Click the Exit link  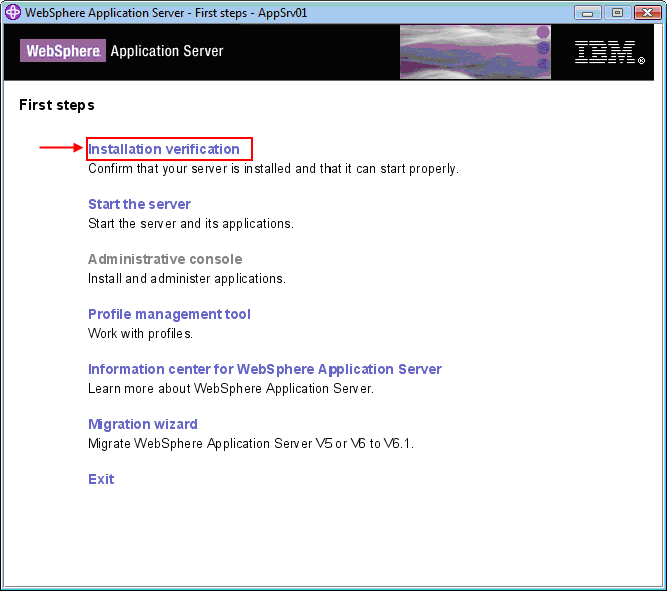pos(101,479)
